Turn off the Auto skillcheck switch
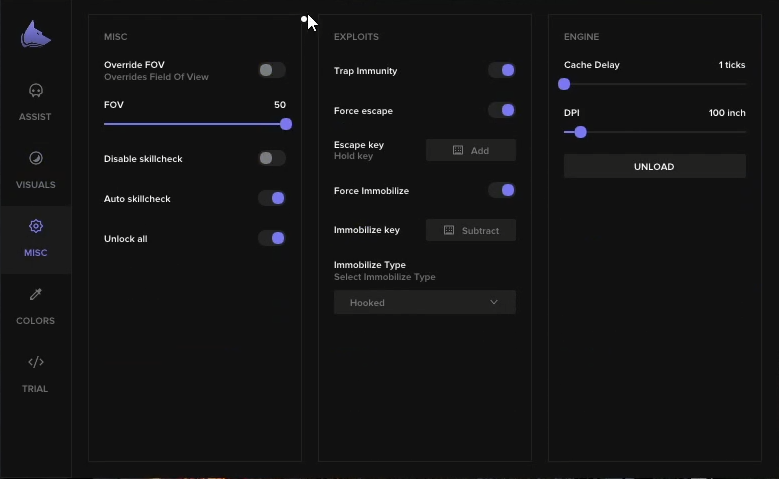Screen dimensions: 779x479 click(x=272, y=198)
